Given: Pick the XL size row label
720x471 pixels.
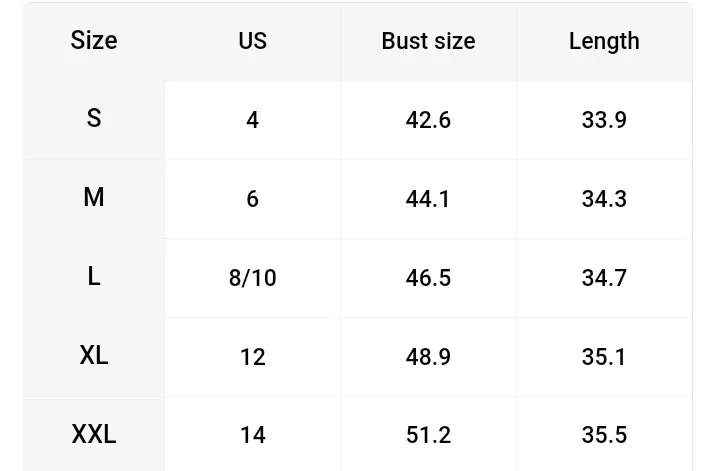Looking at the screenshot, I should point(94,355).
